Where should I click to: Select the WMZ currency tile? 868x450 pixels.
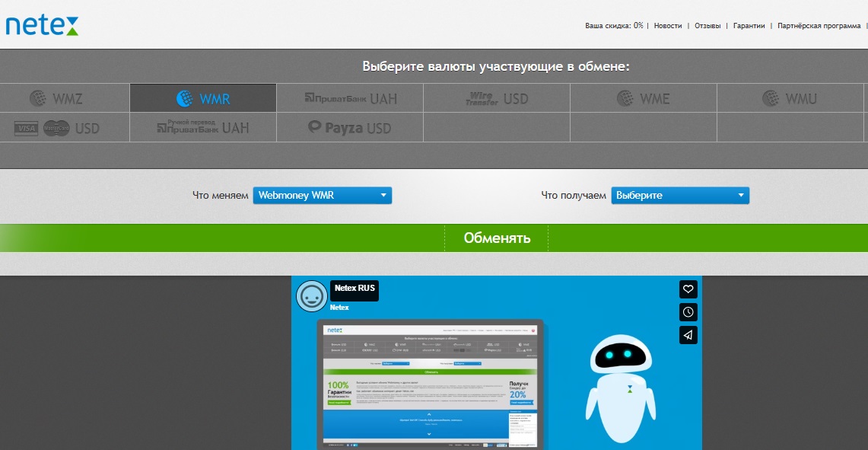click(56, 99)
